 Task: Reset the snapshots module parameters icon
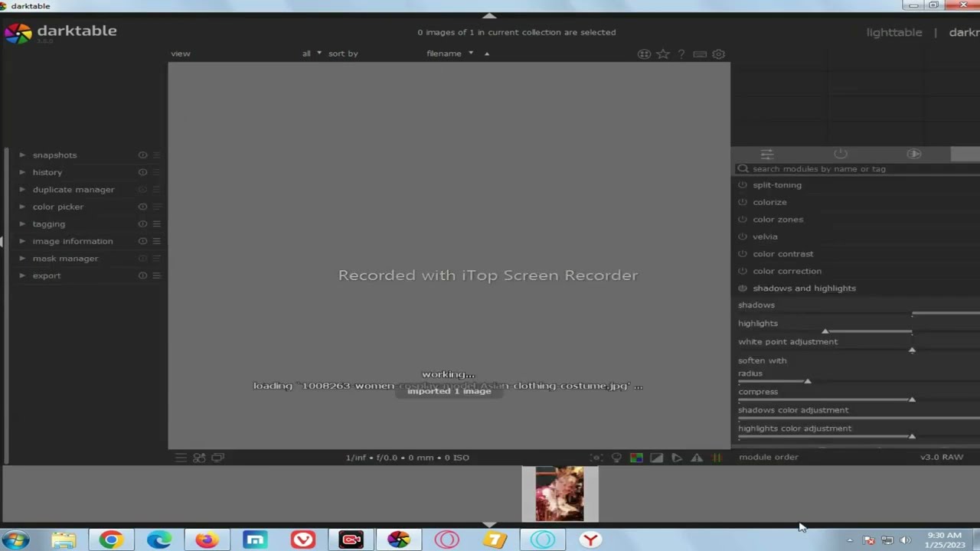(x=142, y=155)
